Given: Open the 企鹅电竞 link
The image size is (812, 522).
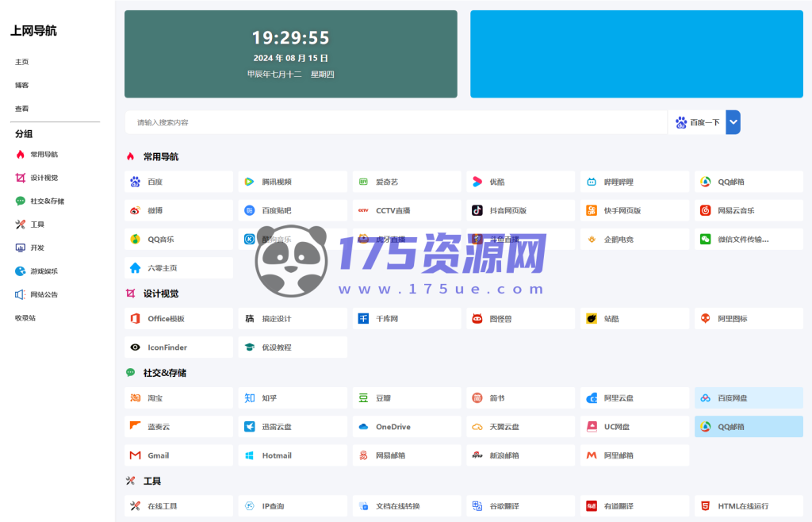Looking at the screenshot, I should tap(634, 239).
